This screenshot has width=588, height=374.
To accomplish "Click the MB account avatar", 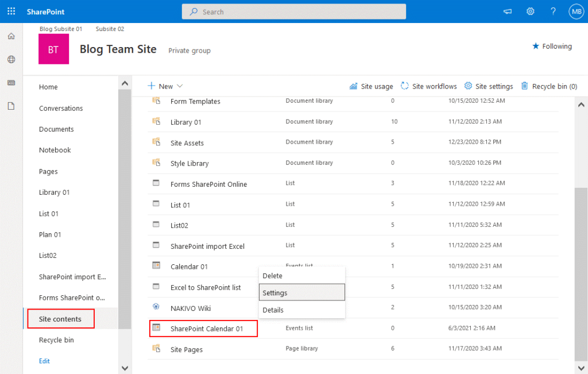I will click(x=576, y=11).
